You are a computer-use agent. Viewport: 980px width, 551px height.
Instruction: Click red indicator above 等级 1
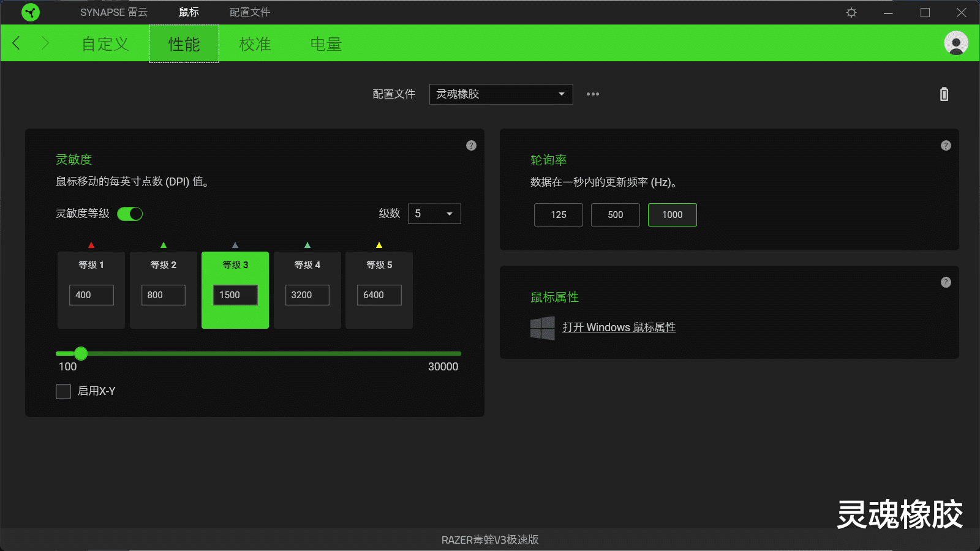tap(91, 245)
